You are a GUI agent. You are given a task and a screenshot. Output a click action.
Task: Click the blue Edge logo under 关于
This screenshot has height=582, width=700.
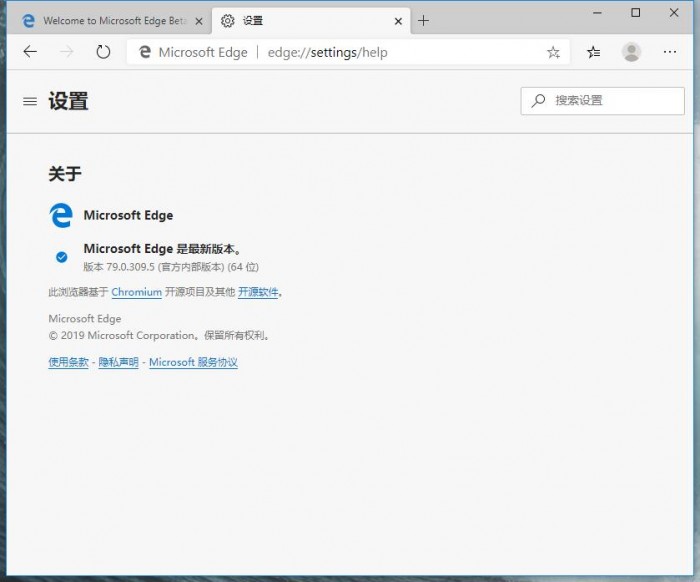[61, 215]
